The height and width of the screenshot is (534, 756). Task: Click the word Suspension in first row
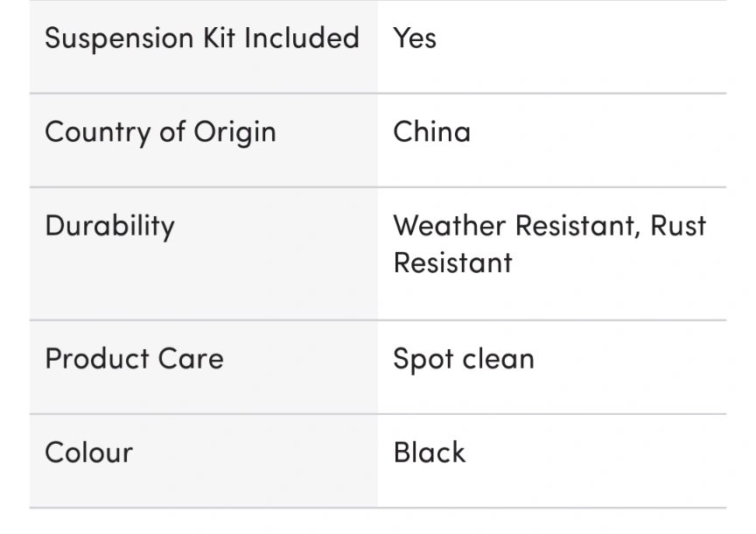click(119, 39)
